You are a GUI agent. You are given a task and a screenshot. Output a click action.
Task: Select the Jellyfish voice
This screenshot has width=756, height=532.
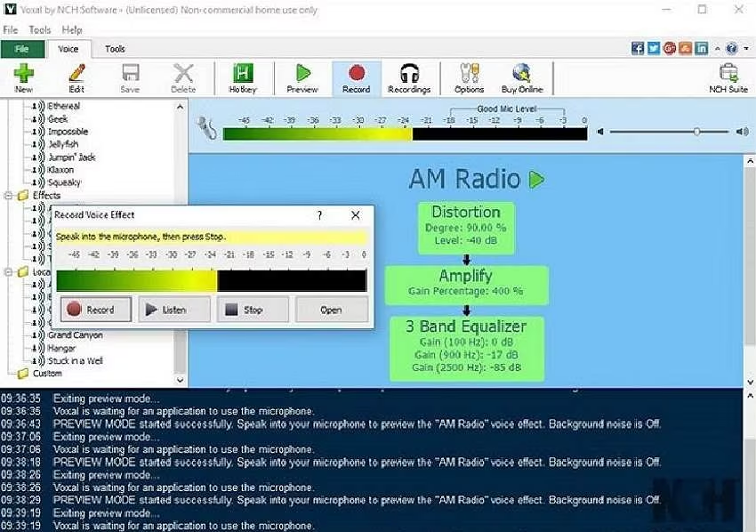tap(63, 144)
